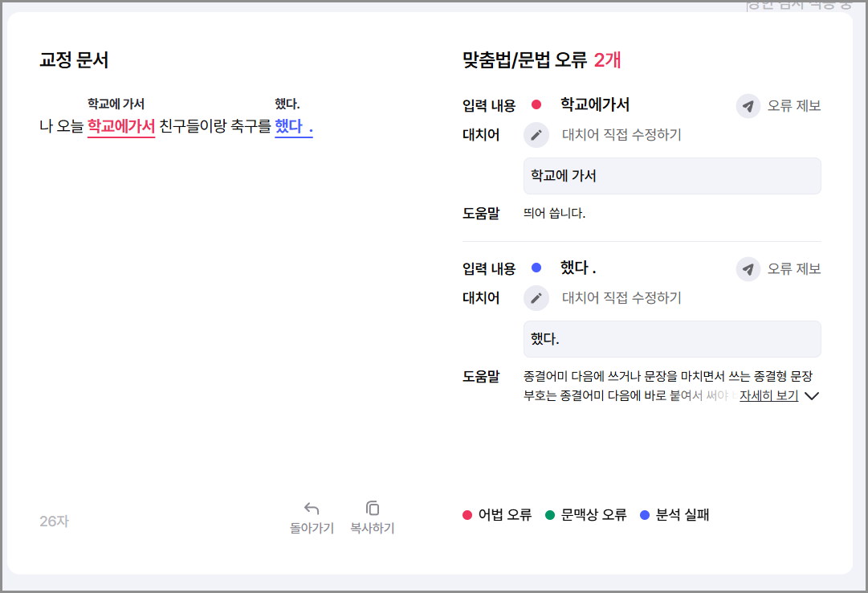The image size is (868, 593).
Task: Click the red 어법 오류 legend dot
Action: [468, 515]
